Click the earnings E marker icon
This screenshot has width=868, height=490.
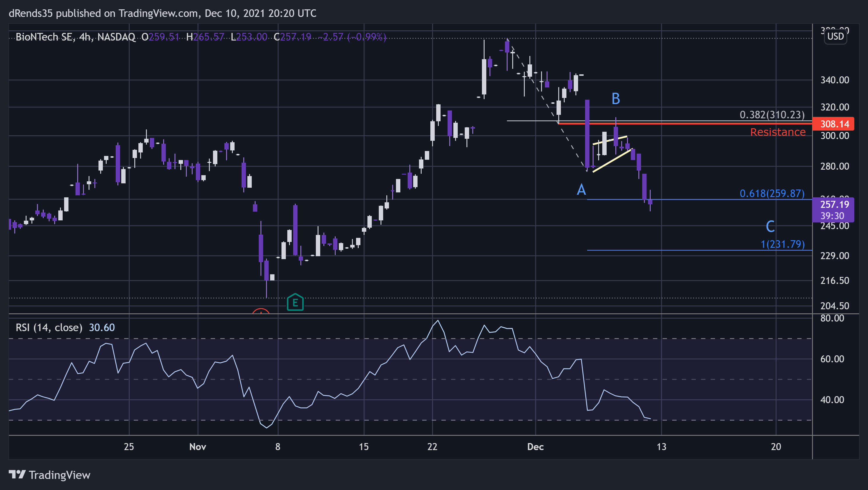(x=295, y=302)
